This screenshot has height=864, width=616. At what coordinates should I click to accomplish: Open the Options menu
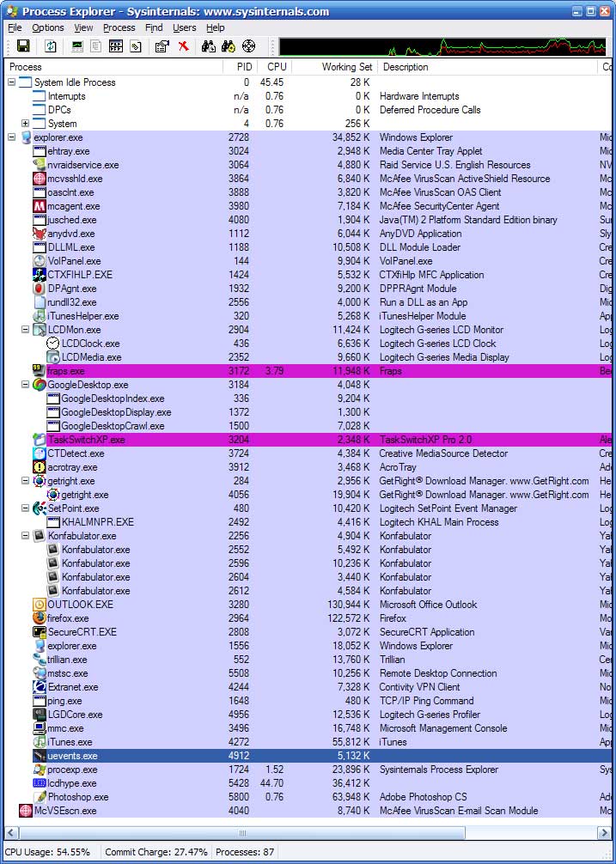coord(47,27)
